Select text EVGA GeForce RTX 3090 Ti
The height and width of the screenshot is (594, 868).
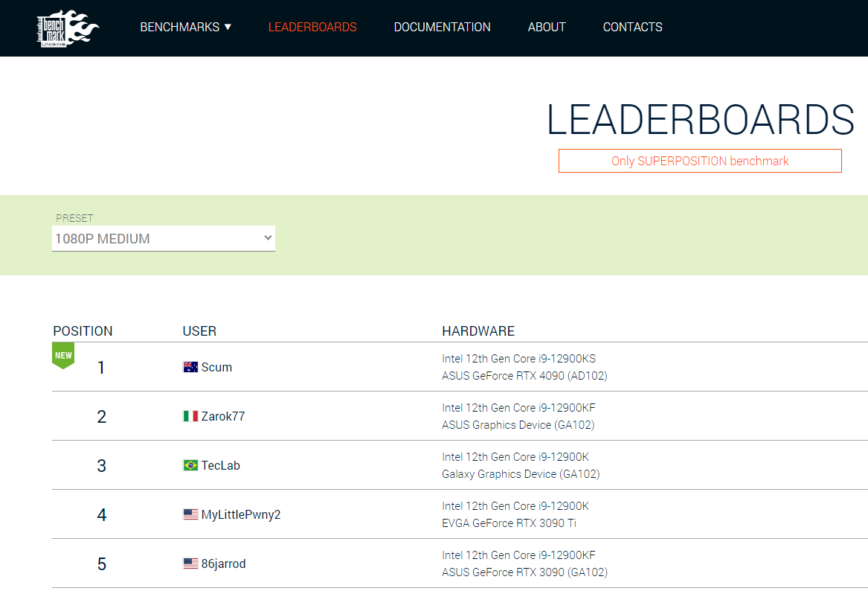[509, 523]
